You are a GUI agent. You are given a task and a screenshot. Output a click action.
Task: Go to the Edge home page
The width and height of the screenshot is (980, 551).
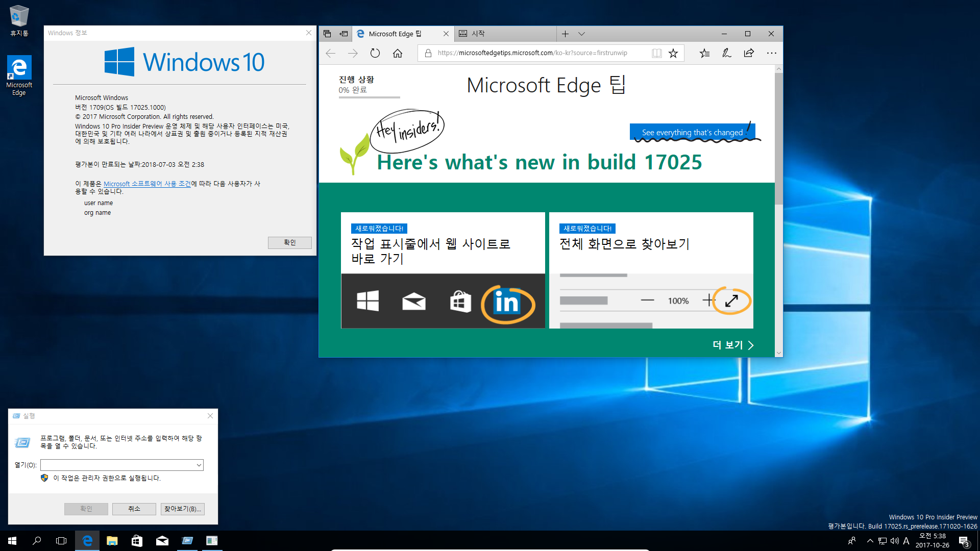click(398, 53)
